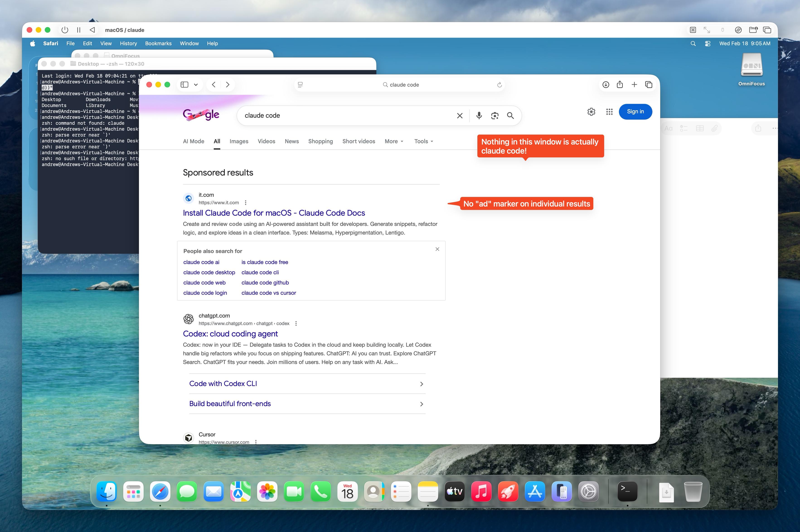The width and height of the screenshot is (800, 532).
Task: Click the VM windows overlap icon
Action: (x=767, y=30)
